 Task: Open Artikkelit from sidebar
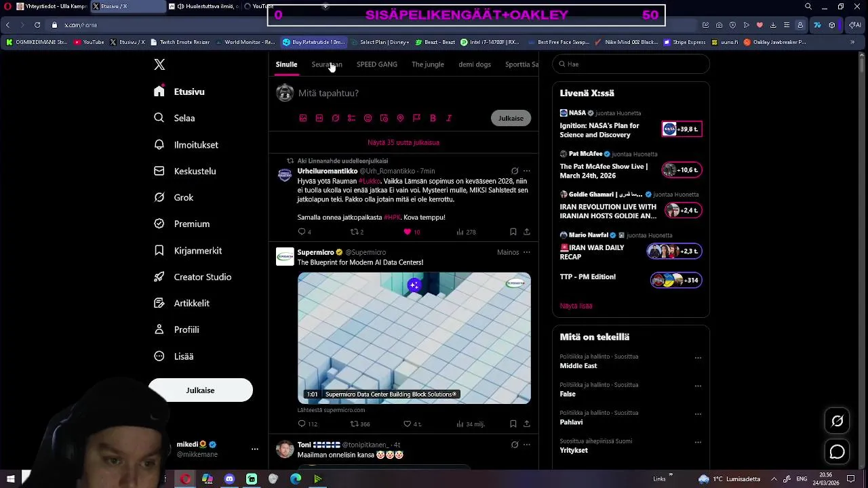click(x=182, y=303)
